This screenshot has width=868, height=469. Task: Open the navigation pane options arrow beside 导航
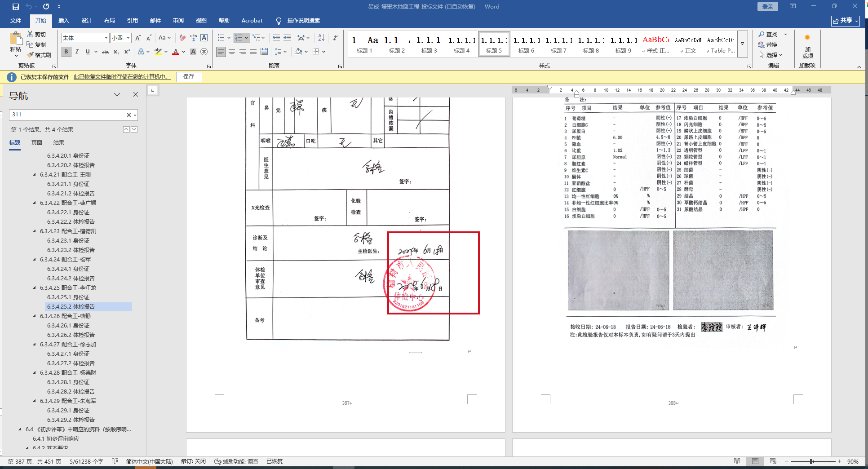tap(117, 94)
